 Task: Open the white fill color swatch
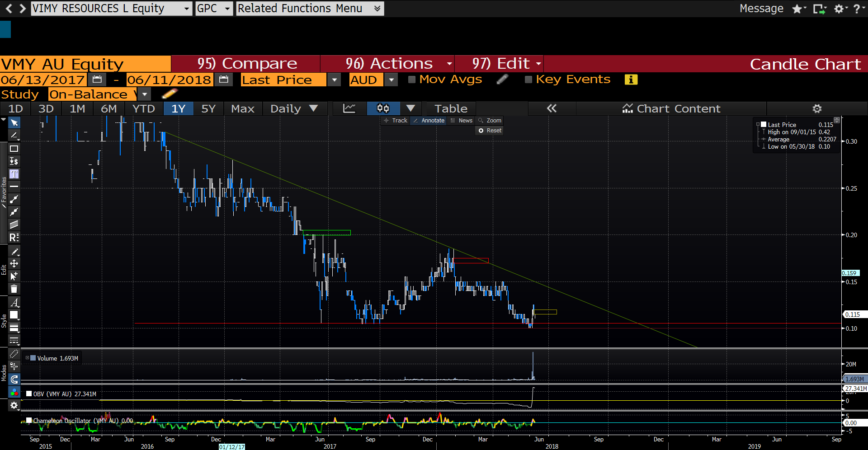14,315
